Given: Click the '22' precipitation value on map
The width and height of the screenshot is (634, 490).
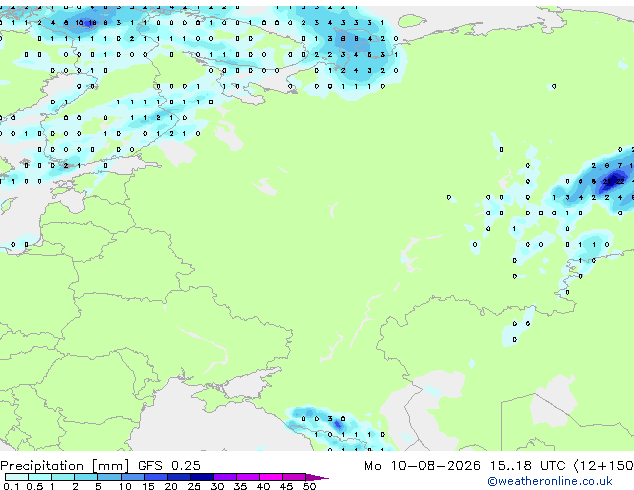Looking at the screenshot, I should click(620, 182).
